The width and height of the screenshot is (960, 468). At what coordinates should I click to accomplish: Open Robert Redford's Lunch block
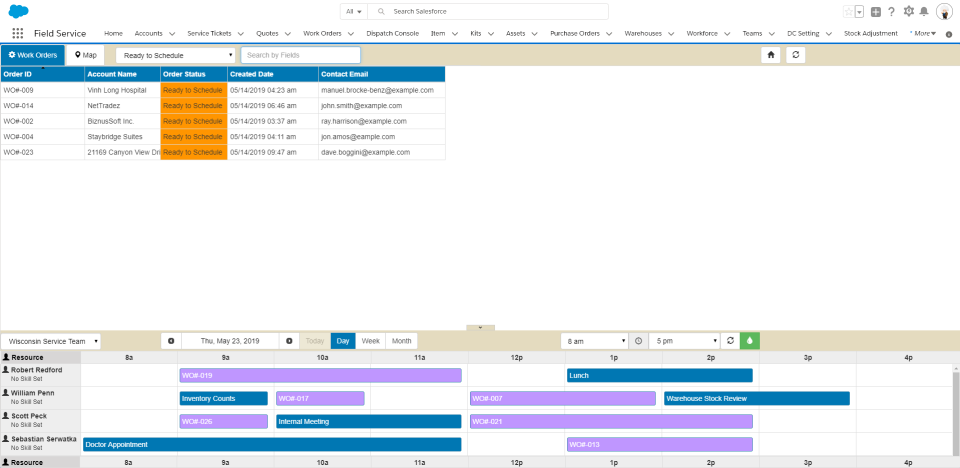click(659, 376)
